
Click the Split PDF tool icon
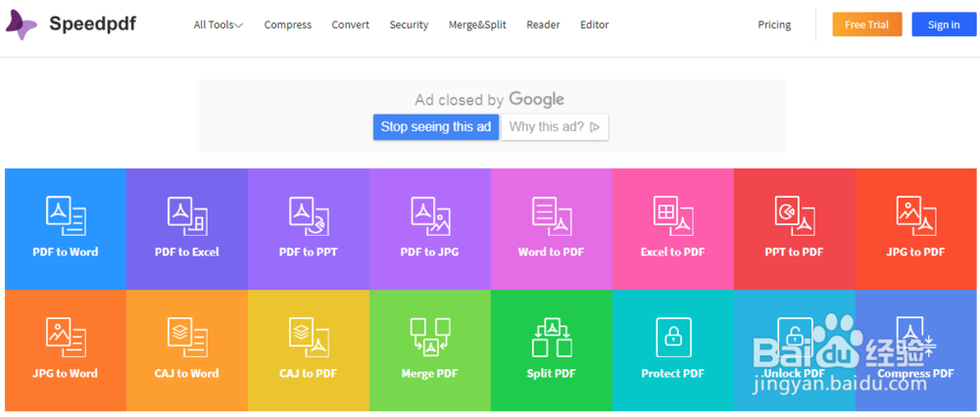click(x=552, y=338)
